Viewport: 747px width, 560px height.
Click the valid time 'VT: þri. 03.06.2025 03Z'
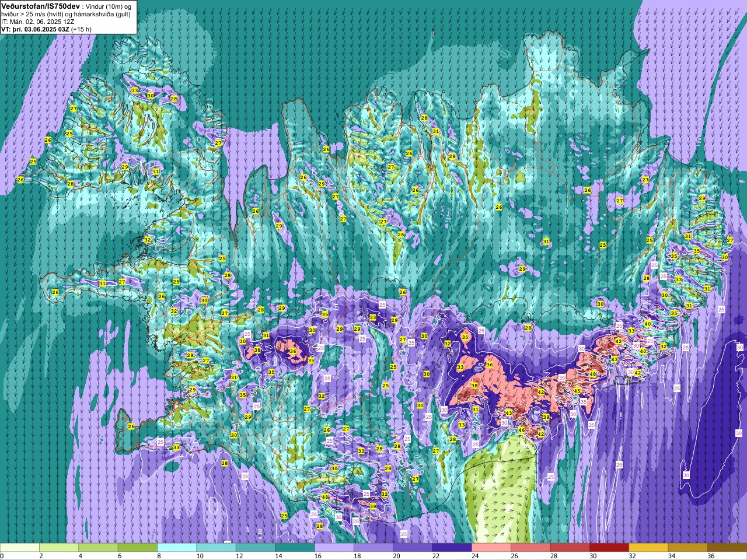tap(35, 29)
